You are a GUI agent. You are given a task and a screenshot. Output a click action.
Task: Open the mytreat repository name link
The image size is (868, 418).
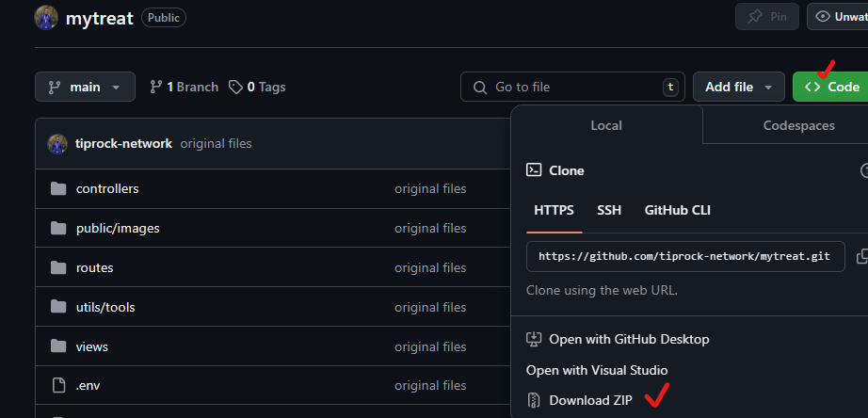(x=100, y=18)
